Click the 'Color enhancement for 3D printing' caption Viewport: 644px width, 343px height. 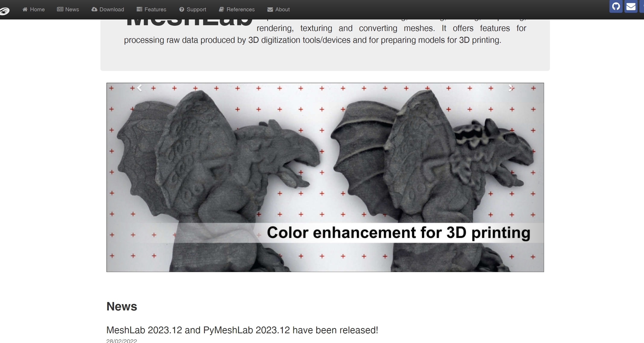(398, 233)
